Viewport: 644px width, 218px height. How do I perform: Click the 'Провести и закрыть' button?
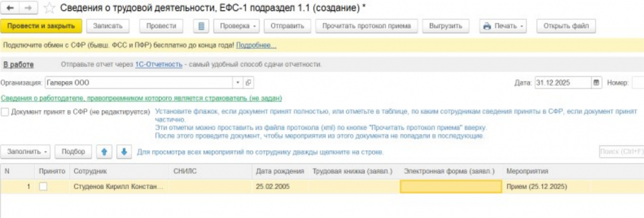click(x=41, y=26)
